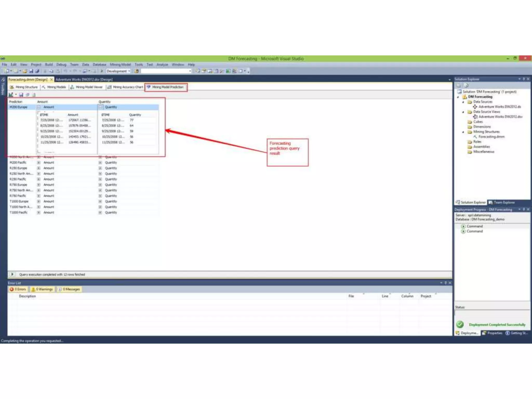Screen dimensions: 532x399
Task: Click the save query result icon
Action: pos(21,95)
